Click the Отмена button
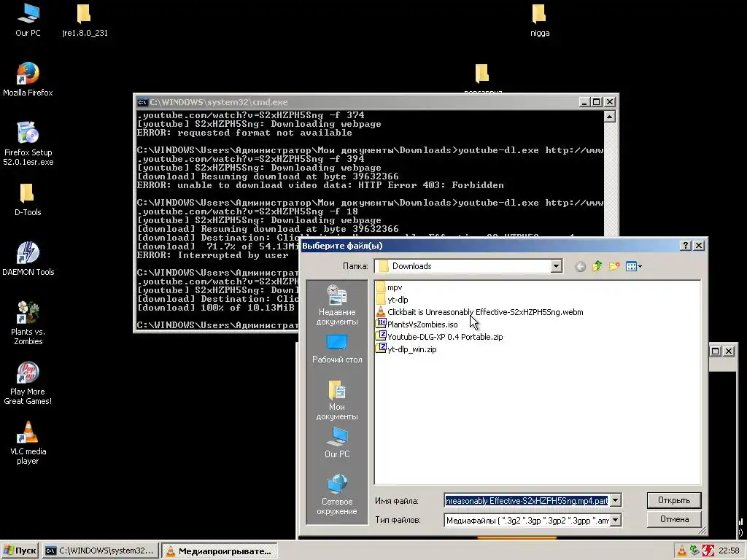 pos(673,519)
